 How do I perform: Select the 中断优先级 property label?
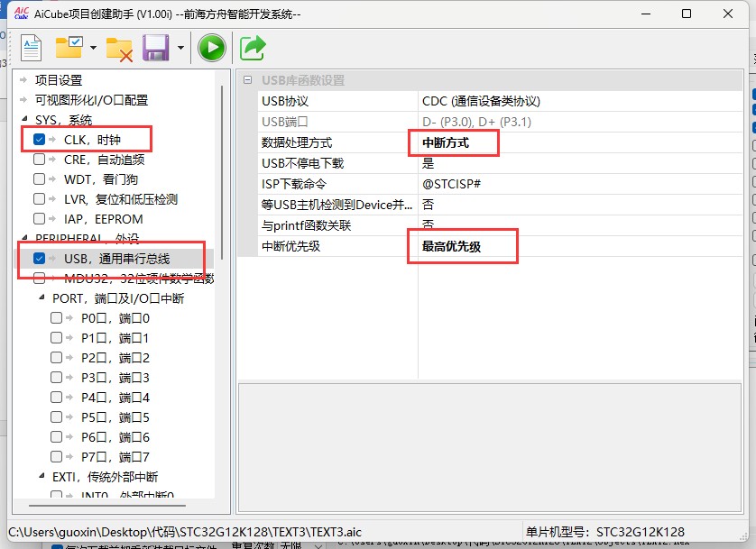pyautogui.click(x=290, y=246)
